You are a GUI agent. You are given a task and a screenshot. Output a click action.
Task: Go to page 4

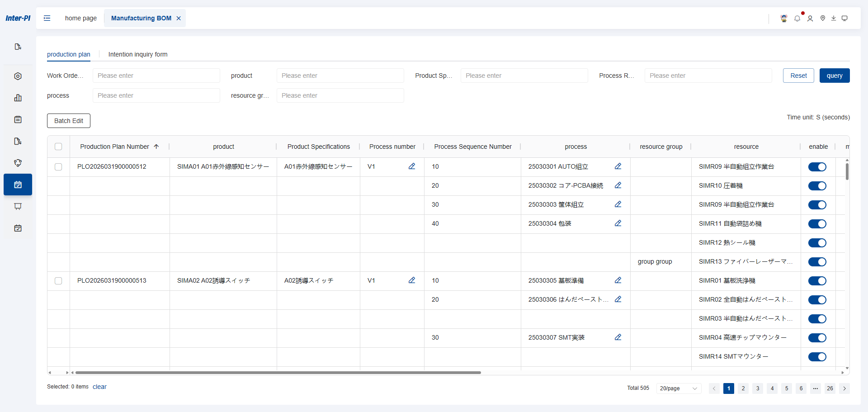(772, 388)
